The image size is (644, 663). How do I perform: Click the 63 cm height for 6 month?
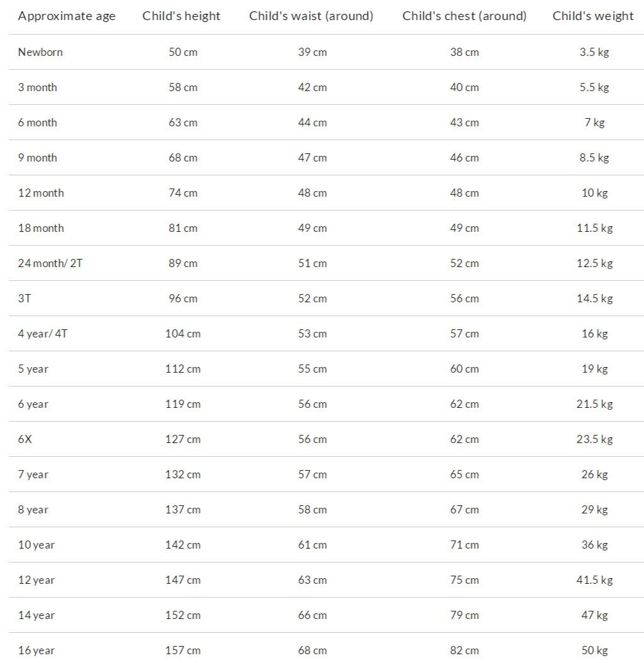(x=183, y=122)
